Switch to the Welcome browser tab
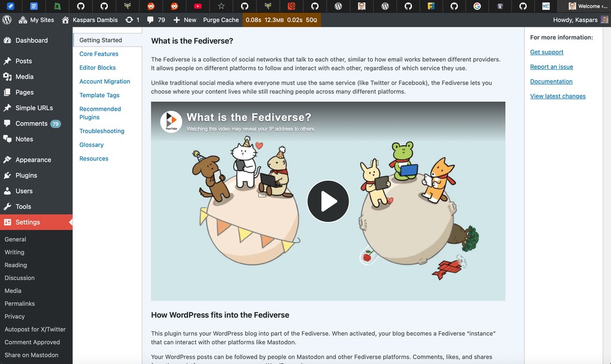 click(x=588, y=6)
